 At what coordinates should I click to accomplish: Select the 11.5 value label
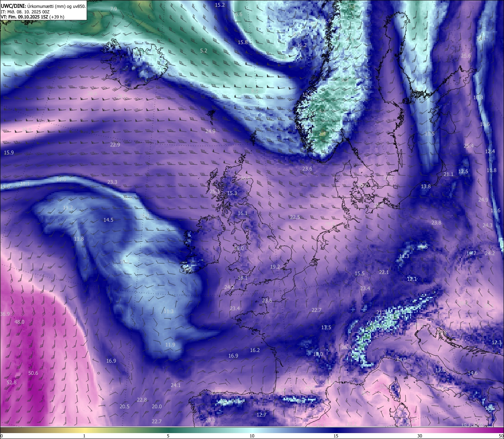tap(430, 133)
